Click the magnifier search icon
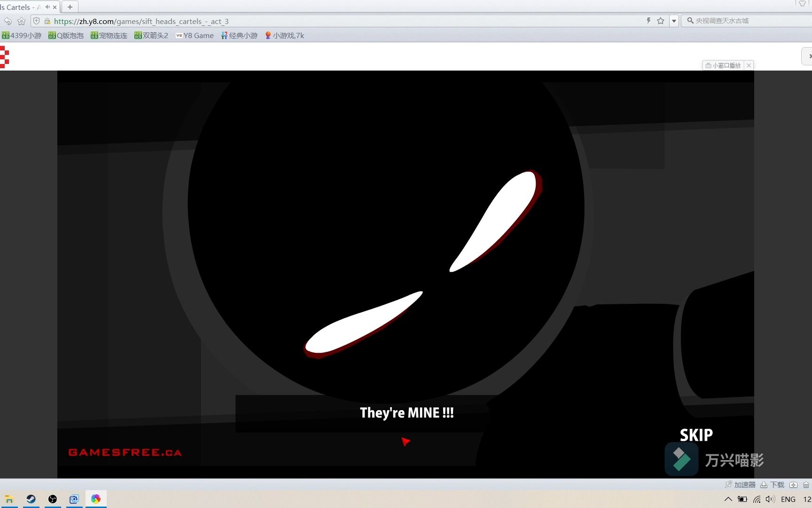 point(690,21)
